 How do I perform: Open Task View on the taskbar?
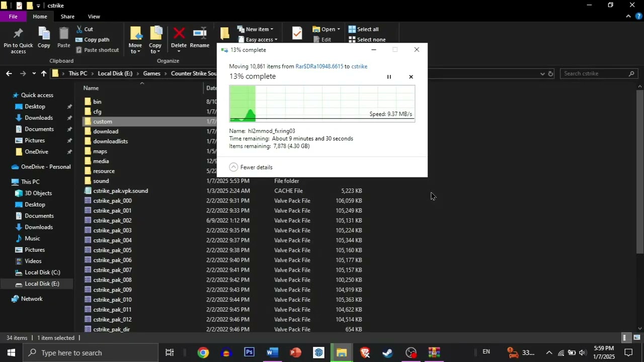[170, 352]
